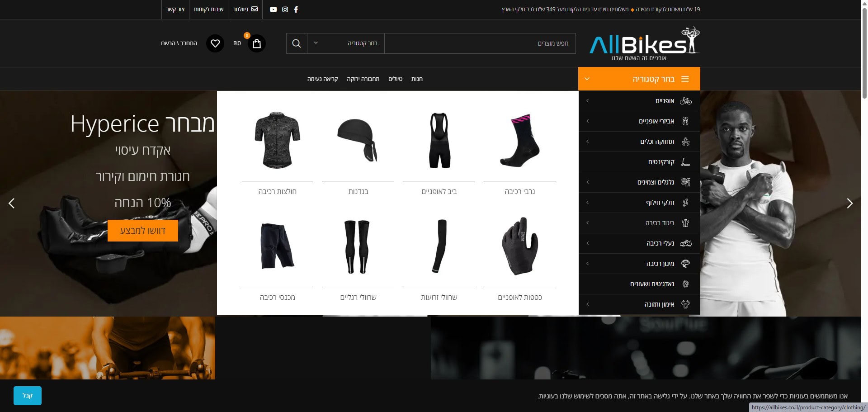Screen dimensions: 868x412
Task: Expand the בחר קטגוריה search dropdown
Action: pos(346,43)
